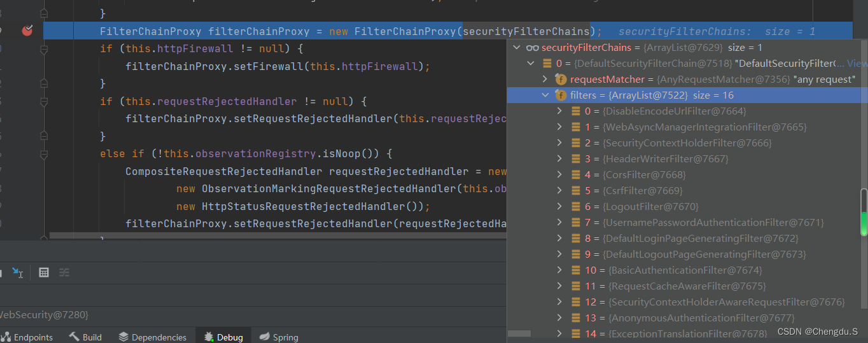The height and width of the screenshot is (343, 868).
Task: Collapse the securityFilterChains root node
Action: tap(517, 48)
